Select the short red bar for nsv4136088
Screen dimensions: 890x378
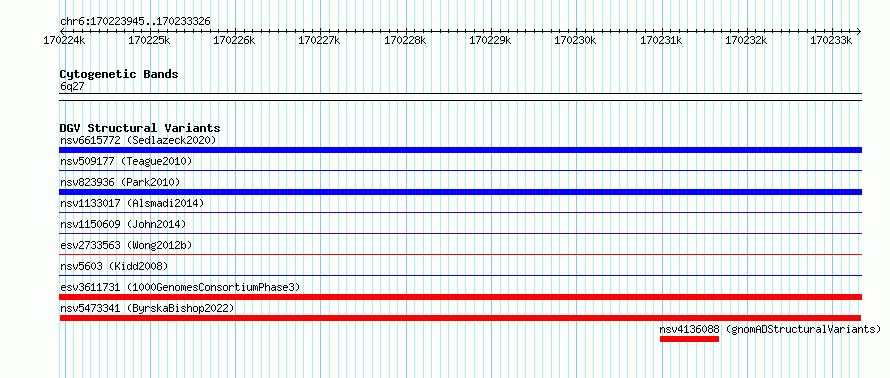[689, 339]
